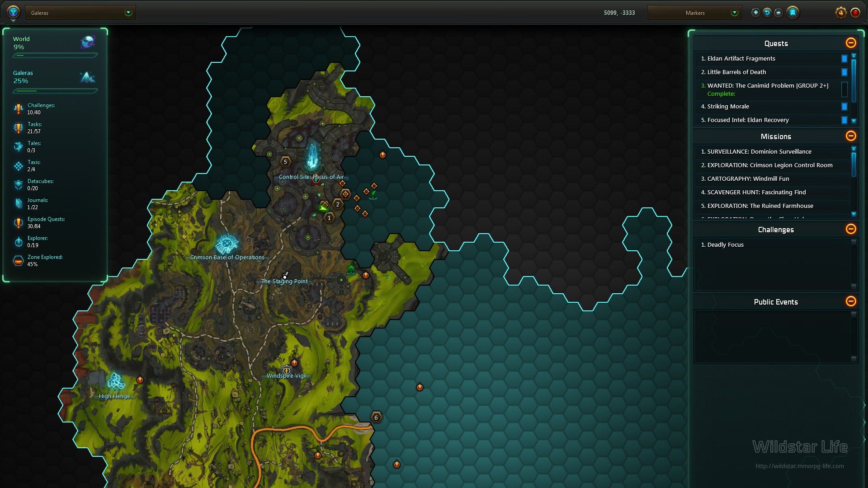
Task: Open the Galeras zone dropdown
Action: 80,13
